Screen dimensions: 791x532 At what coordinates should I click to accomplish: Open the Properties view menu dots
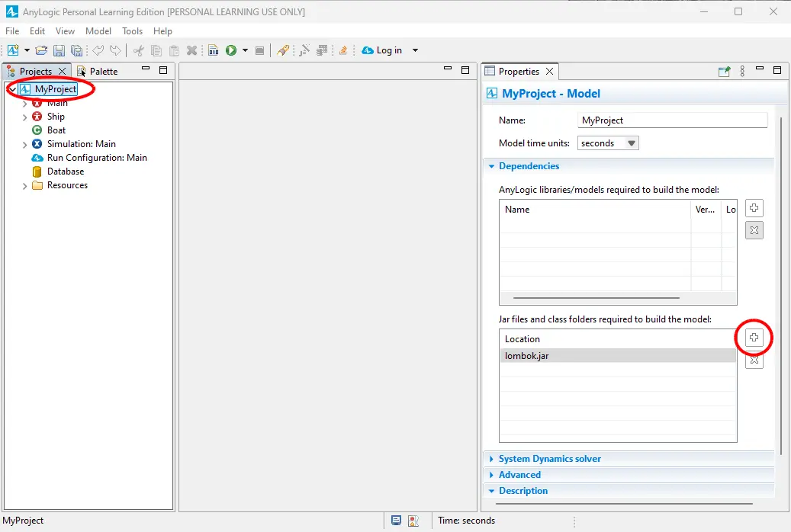[742, 71]
